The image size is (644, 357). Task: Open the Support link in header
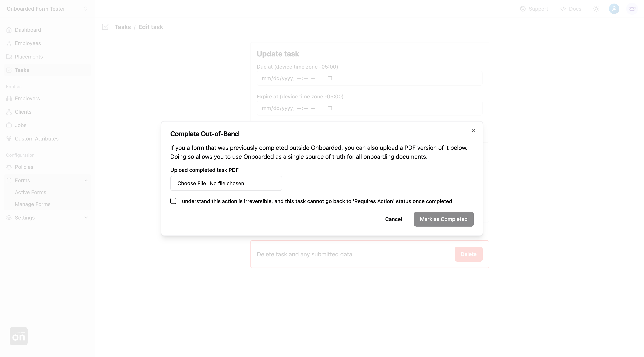tap(534, 9)
